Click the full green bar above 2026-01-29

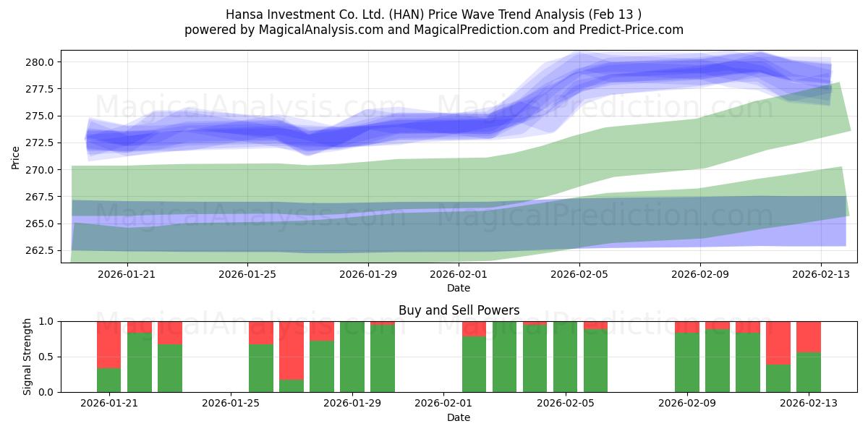tap(352, 357)
